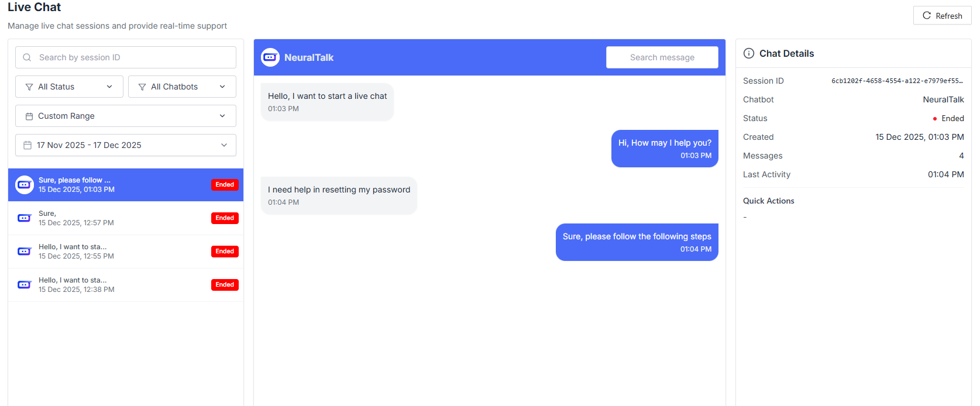Screen dimensions: 980x406
Task: Click the calendar icon next to Custom Range
Action: (x=28, y=116)
